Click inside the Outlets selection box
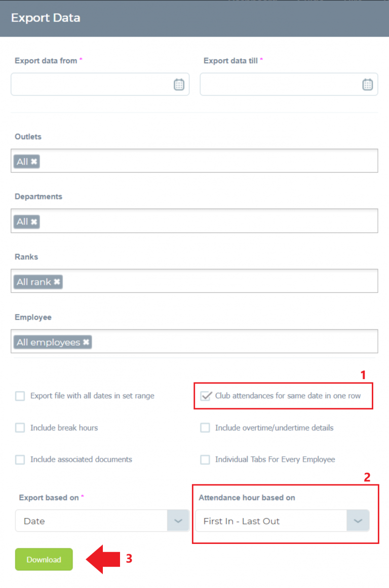 tap(194, 161)
